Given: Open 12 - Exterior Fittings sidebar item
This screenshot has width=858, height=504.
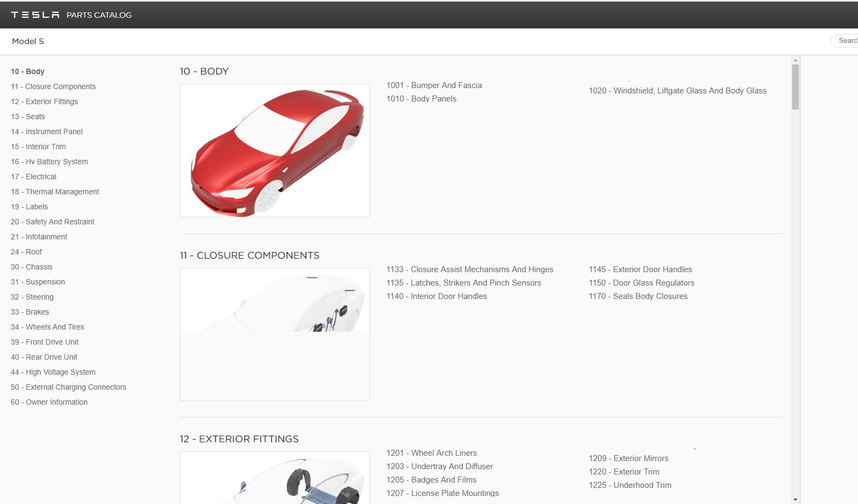Looking at the screenshot, I should coord(44,101).
